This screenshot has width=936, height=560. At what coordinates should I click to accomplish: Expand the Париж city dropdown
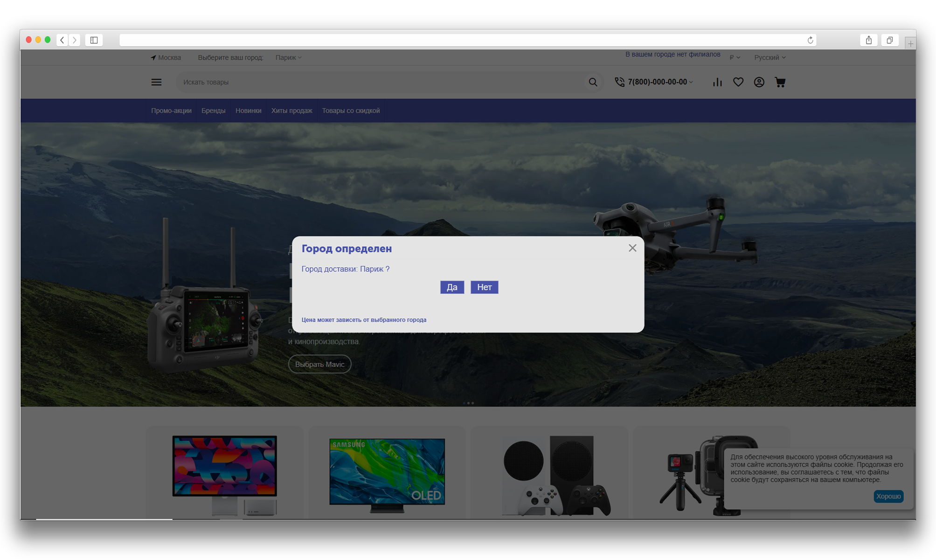pos(288,57)
